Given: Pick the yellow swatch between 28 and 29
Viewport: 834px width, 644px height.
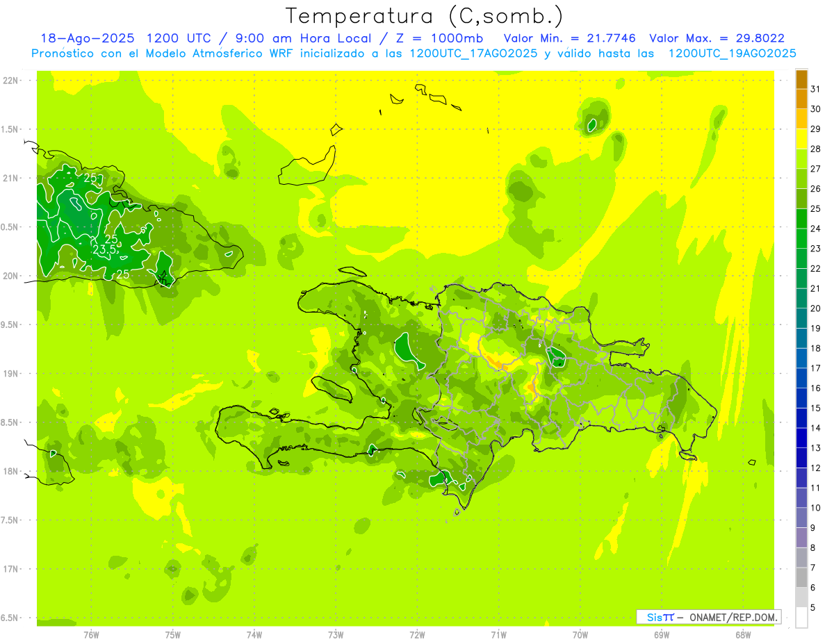Looking at the screenshot, I should click(802, 138).
